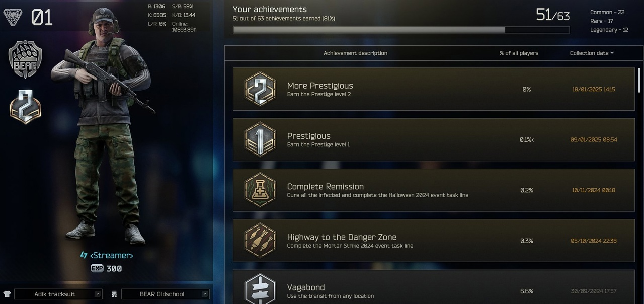Click the Prestige 2 badge under BEAR emblem
Screen dimensions: 644x304
pos(25,106)
